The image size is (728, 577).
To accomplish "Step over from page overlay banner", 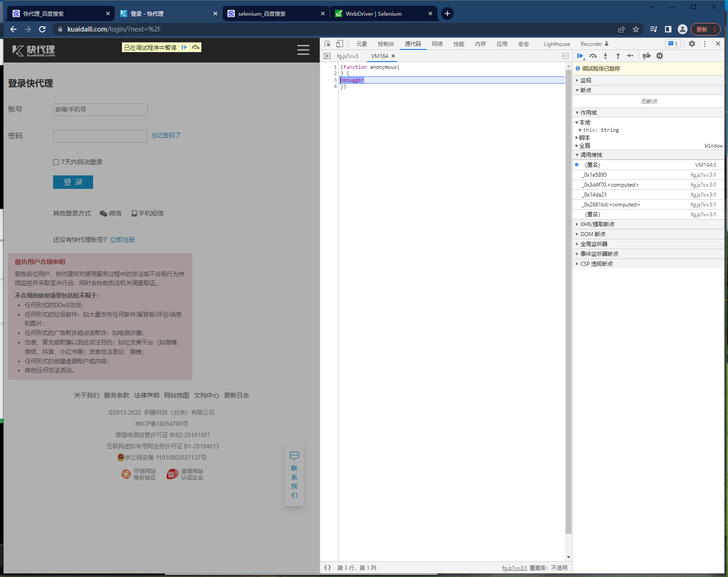I will [x=196, y=47].
